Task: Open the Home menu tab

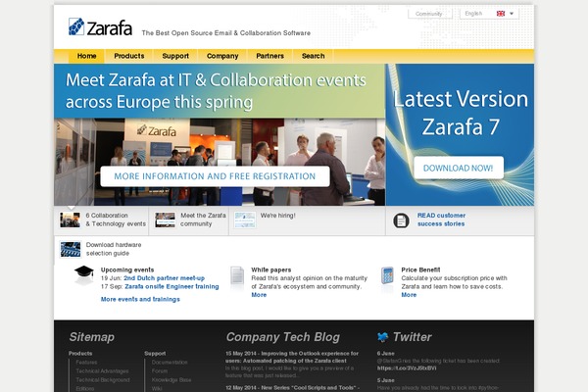Action: (86, 56)
